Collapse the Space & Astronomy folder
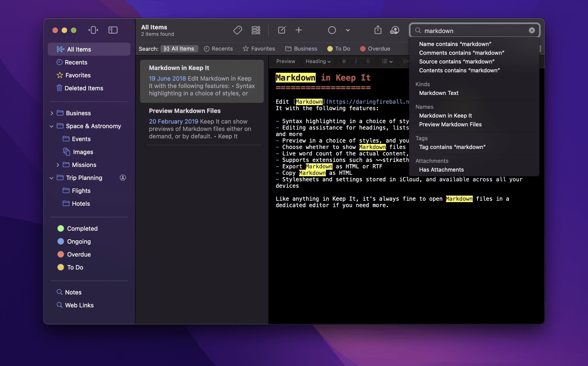The height and width of the screenshot is (366, 588). click(x=51, y=126)
